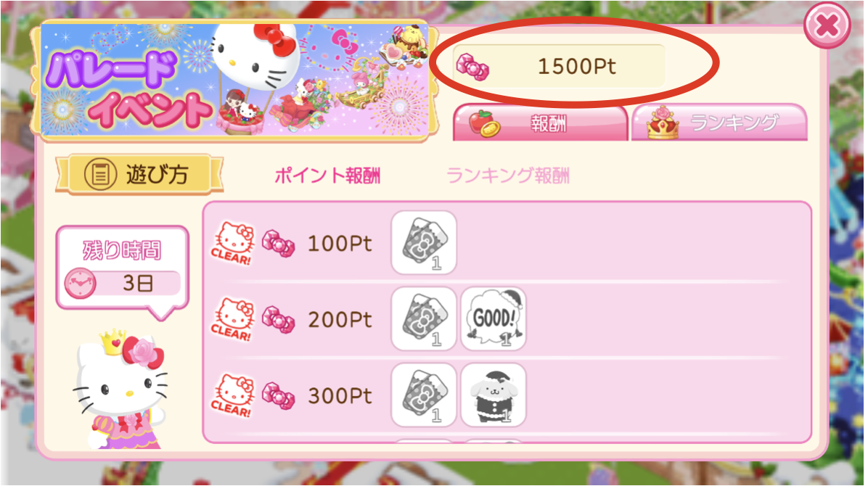Viewport: 868px width, 486px height.
Task: Open the 遊び方 how-to-play button
Action: (139, 174)
